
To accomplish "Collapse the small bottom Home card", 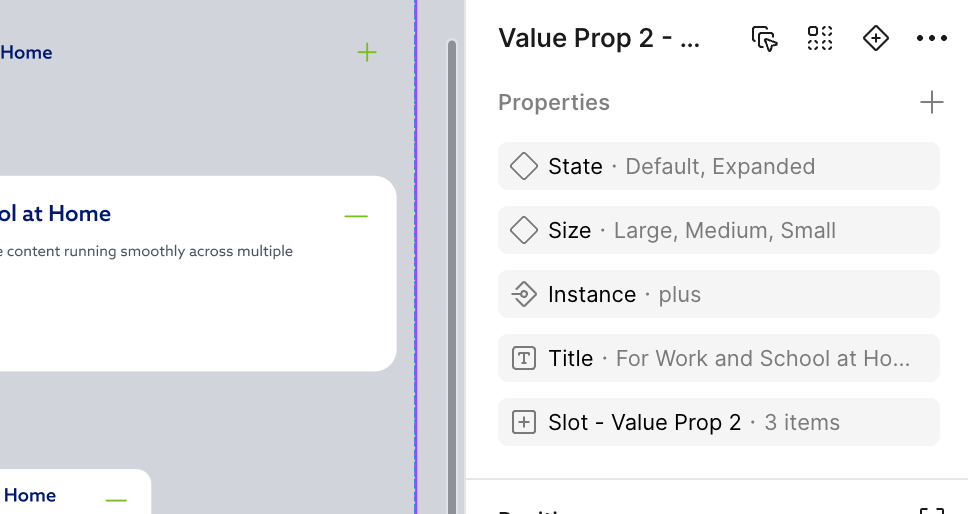I will pyautogui.click(x=116, y=500).
